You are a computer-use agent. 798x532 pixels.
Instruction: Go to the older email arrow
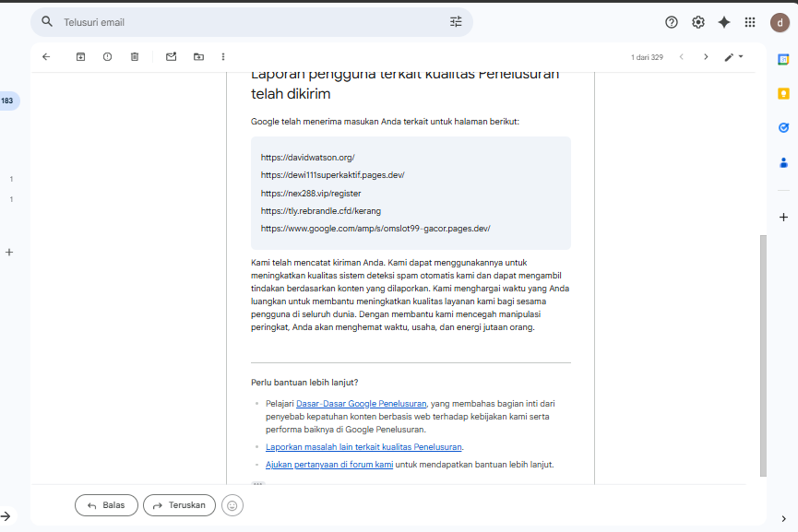(706, 57)
